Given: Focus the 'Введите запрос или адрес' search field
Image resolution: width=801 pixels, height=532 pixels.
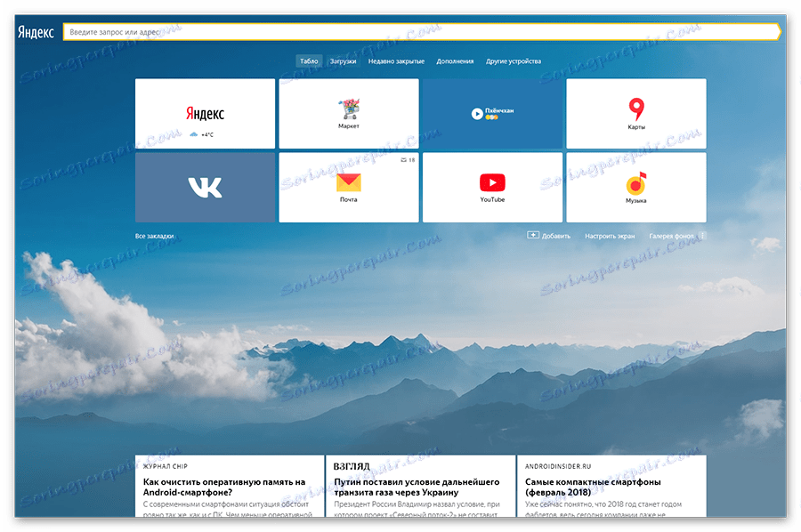Looking at the screenshot, I should point(422,32).
